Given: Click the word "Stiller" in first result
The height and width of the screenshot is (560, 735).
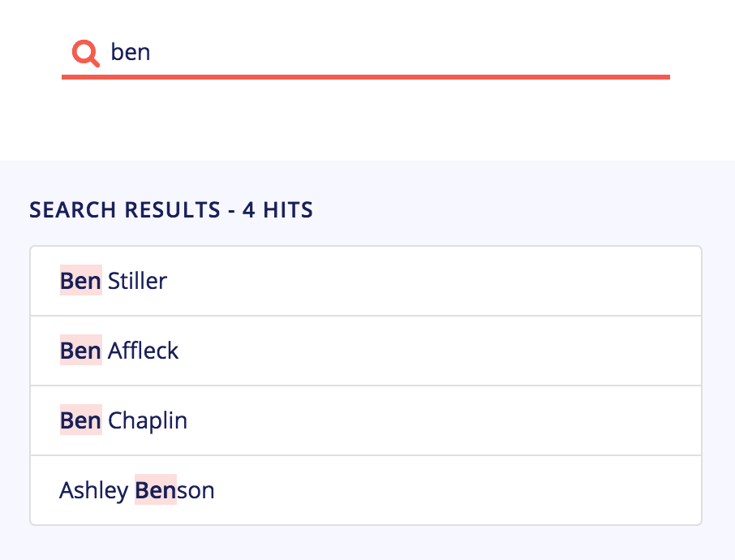Looking at the screenshot, I should click(137, 281).
